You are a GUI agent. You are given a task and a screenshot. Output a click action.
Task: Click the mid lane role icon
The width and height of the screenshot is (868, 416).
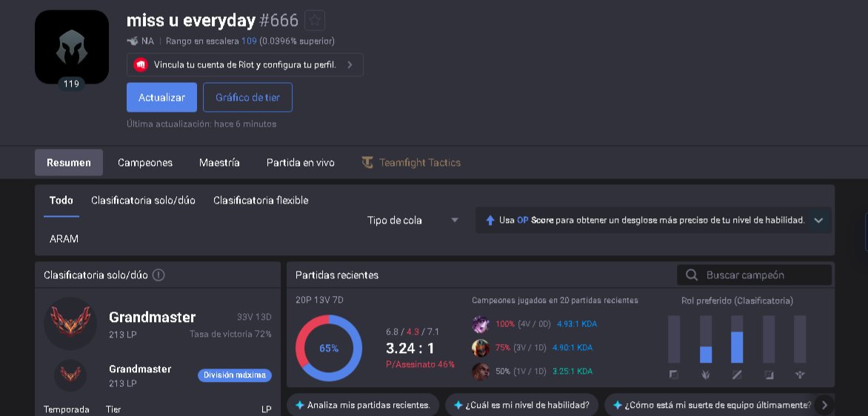[x=737, y=375]
